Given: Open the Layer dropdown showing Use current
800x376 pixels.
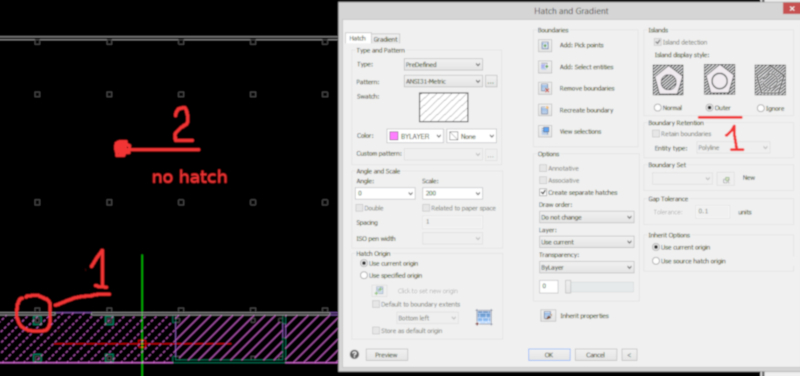Looking at the screenshot, I should [x=586, y=242].
